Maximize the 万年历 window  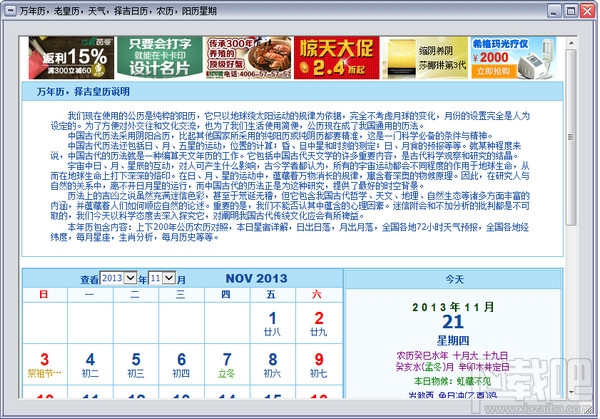(x=571, y=11)
